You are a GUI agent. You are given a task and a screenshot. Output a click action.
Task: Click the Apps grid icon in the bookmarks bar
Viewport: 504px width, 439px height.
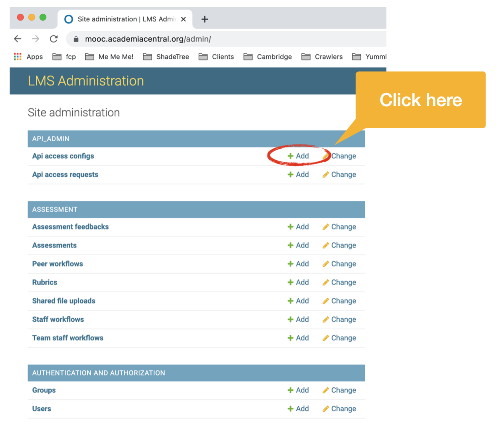17,56
